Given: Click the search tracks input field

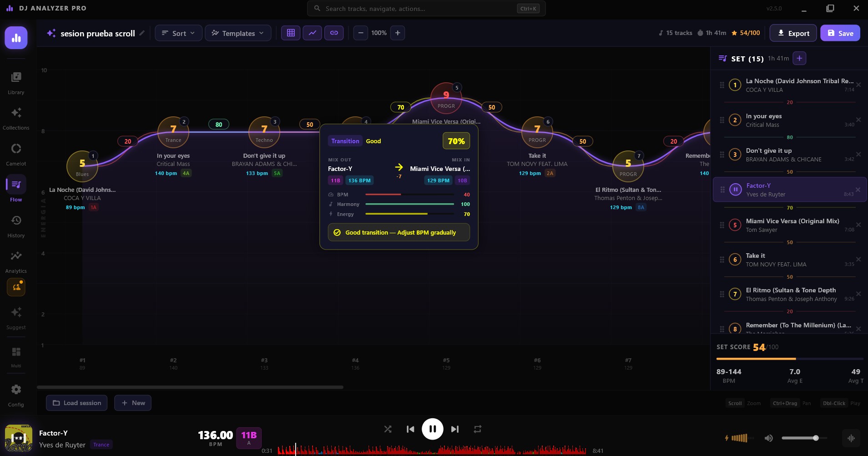Looking at the screenshot, I should (x=419, y=9).
